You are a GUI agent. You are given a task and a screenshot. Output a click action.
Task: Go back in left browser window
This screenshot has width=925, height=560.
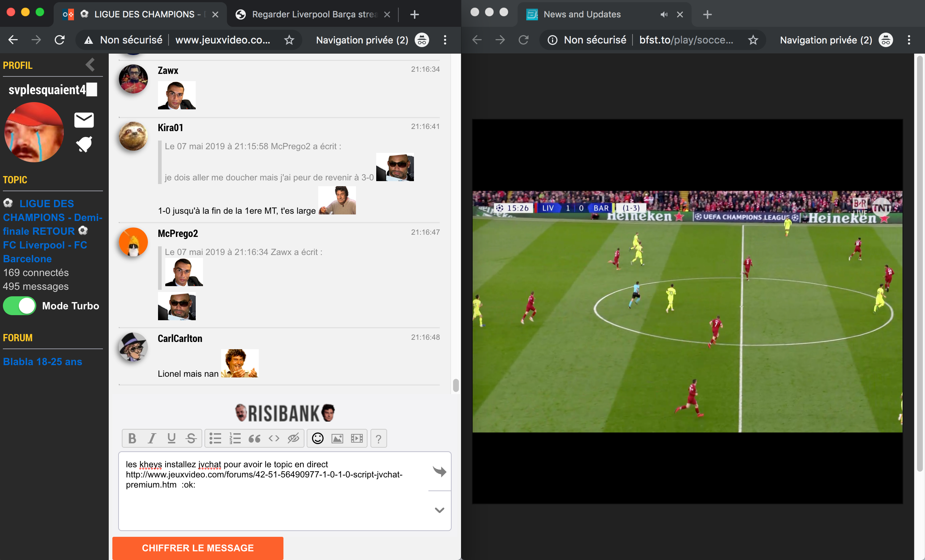click(13, 40)
